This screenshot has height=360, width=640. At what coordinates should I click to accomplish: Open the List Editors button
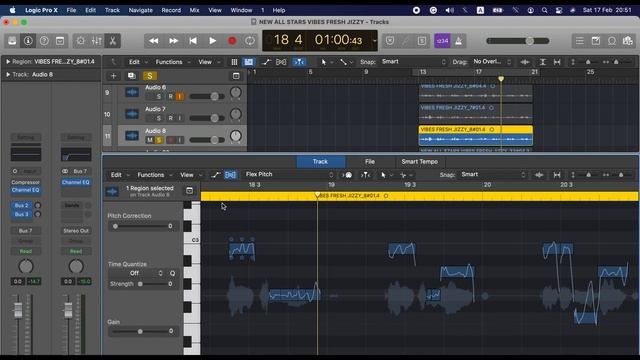580,41
